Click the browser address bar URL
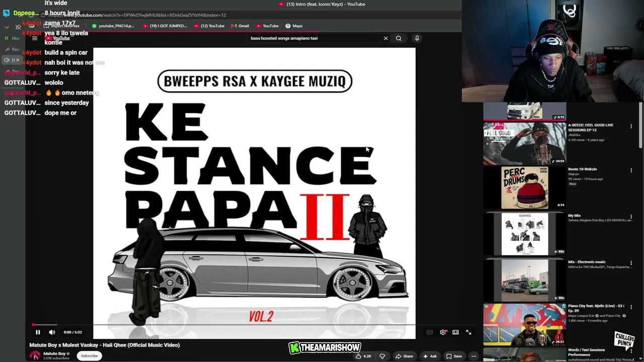The height and width of the screenshot is (362, 644). tap(137, 15)
